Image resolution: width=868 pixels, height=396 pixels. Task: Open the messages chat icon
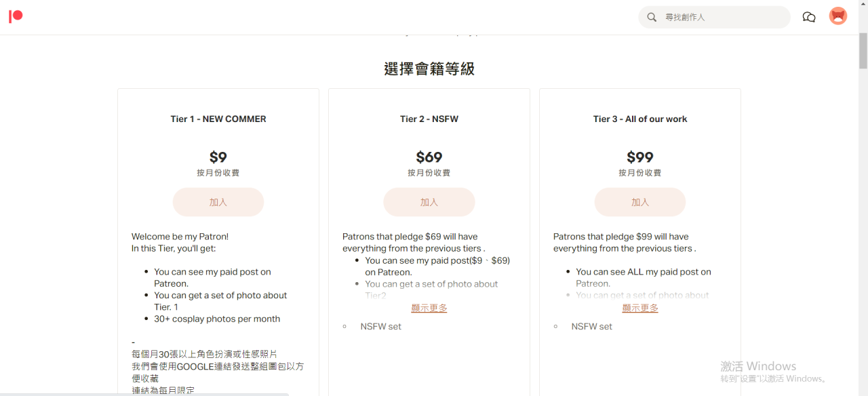808,17
